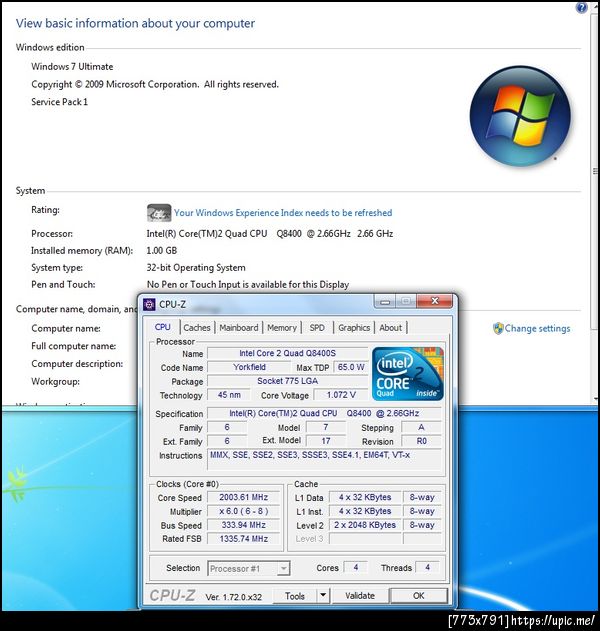Click the Cores count value
Screen dimensions: 600x631
pyautogui.click(x=356, y=567)
